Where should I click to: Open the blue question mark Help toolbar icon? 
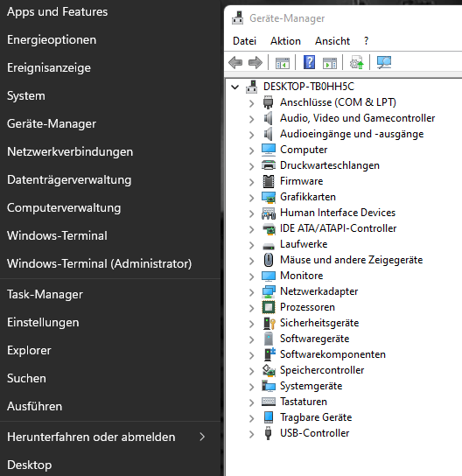[309, 62]
